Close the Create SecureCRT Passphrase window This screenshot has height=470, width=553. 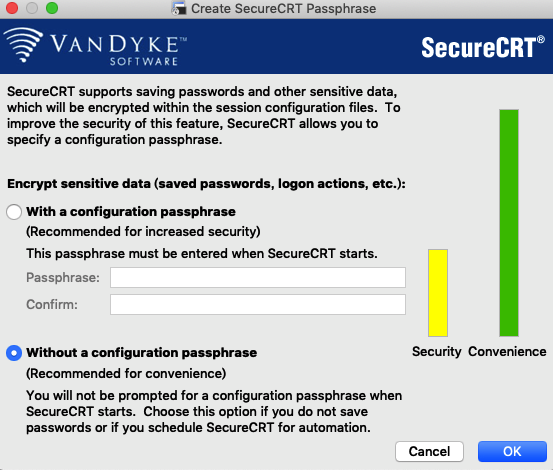12,8
